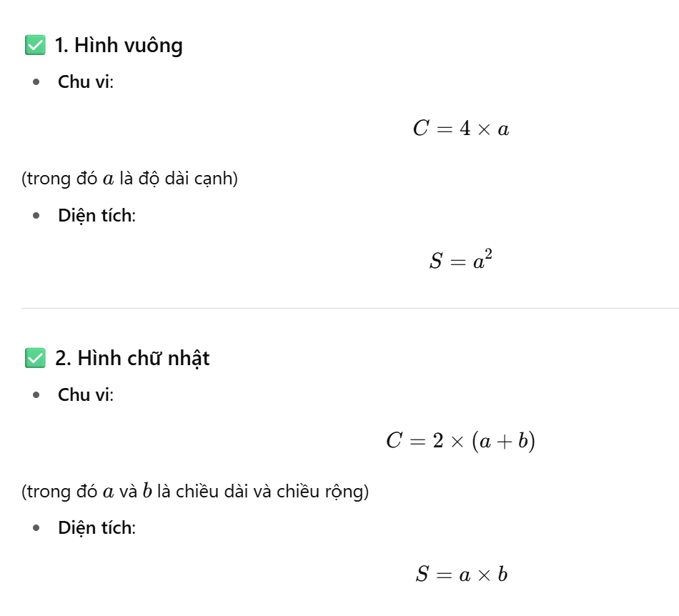
Task: Click the green checkmark beside Hình chữ nhật
Action: pos(35,358)
